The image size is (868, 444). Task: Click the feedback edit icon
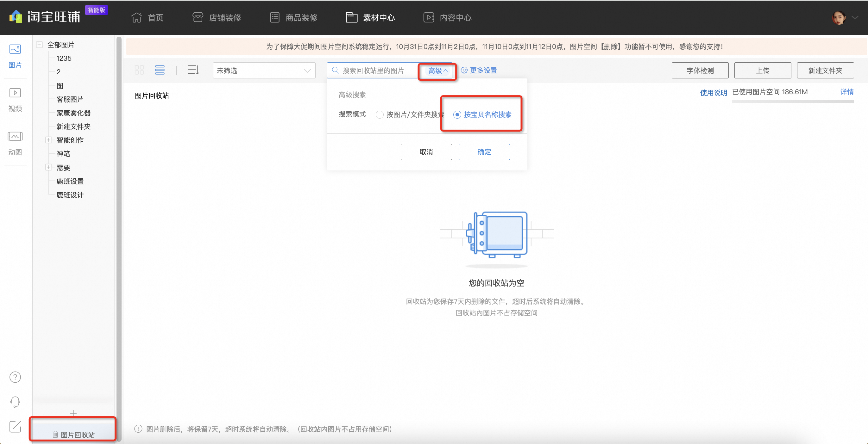pyautogui.click(x=15, y=427)
